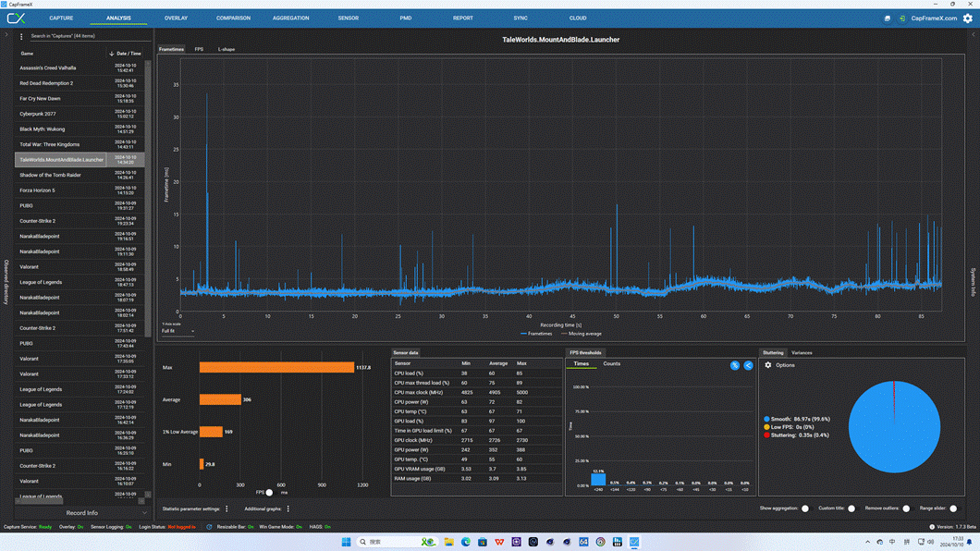Viewport: 980px width, 551px height.
Task: Open the notification bell in the tray
Action: [970, 542]
